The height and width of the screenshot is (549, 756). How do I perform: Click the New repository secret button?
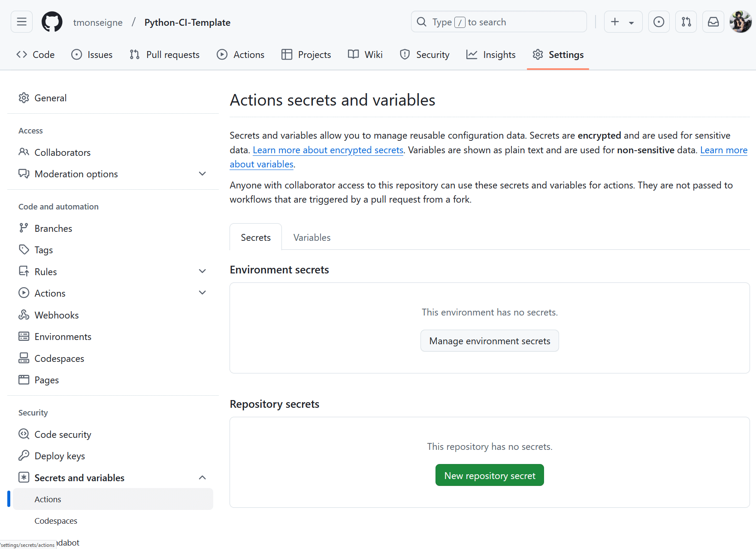pos(490,475)
